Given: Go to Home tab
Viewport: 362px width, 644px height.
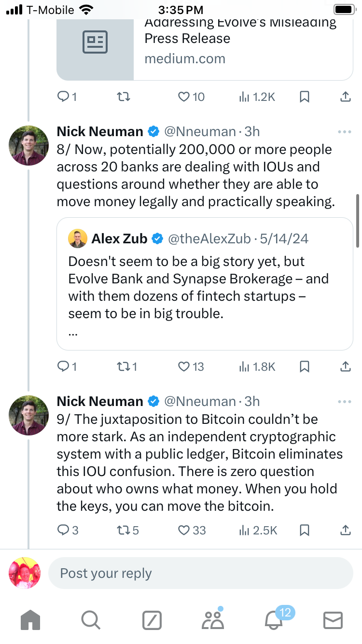Looking at the screenshot, I should (31, 620).
